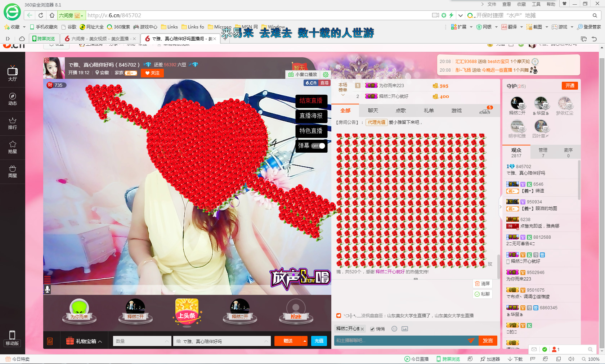Select the 管理 7 managers tab
The height and width of the screenshot is (364, 605).
(x=543, y=153)
